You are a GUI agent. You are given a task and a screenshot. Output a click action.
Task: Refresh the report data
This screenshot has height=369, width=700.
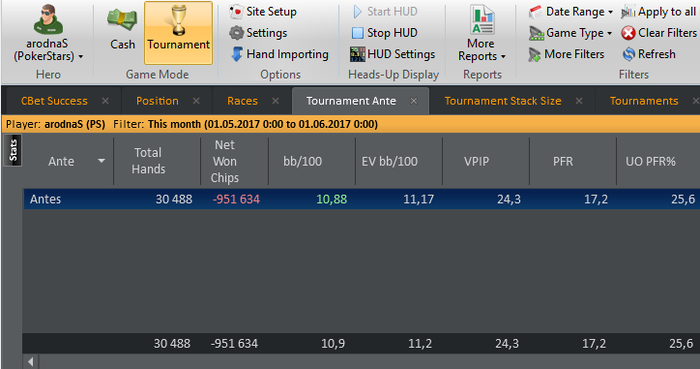[x=649, y=54]
